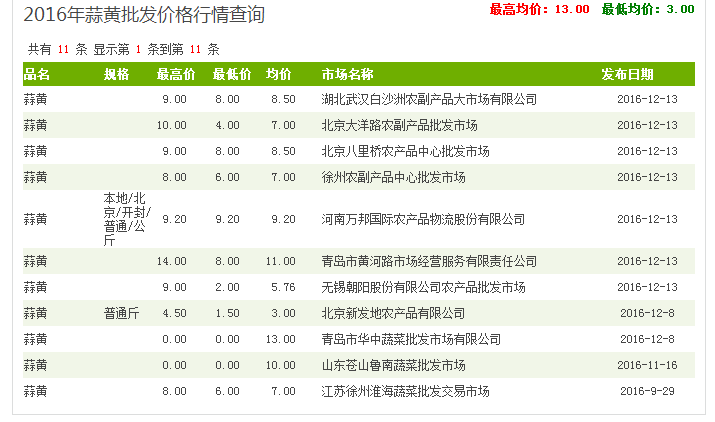Click 江苏徐州淮海蔬菜批发交易市场 entry
The width and height of the screenshot is (715, 422).
coord(405,391)
